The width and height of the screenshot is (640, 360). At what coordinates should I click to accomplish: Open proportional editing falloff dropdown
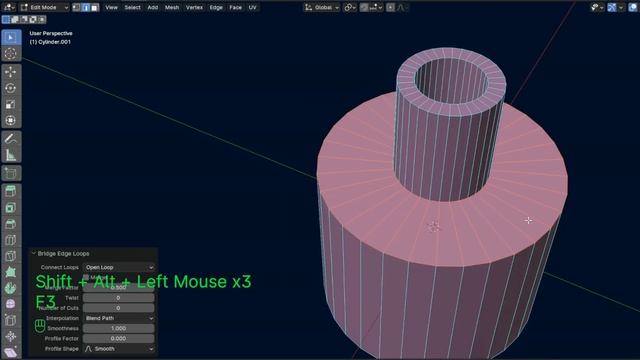(x=402, y=7)
